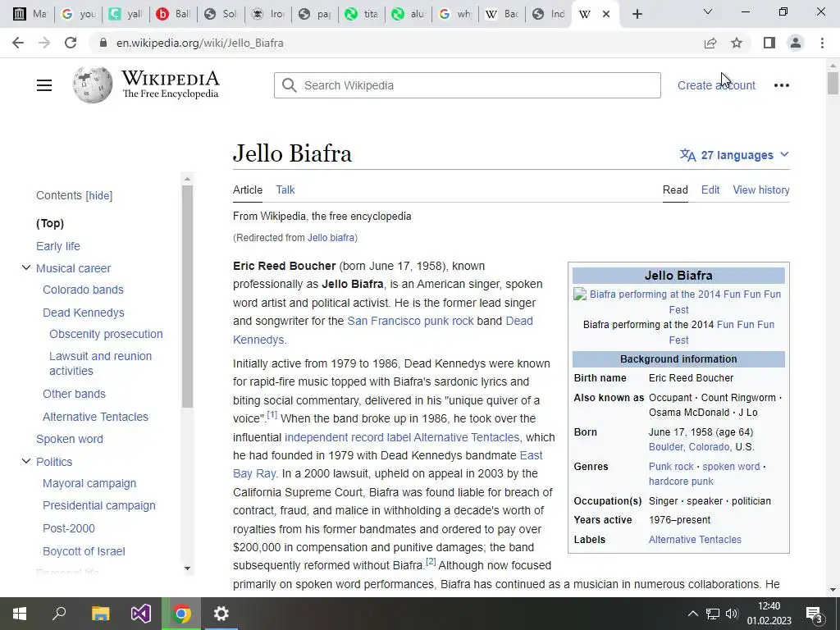Open the Chrome profile avatar icon
This screenshot has width=840, height=630.
[x=796, y=43]
